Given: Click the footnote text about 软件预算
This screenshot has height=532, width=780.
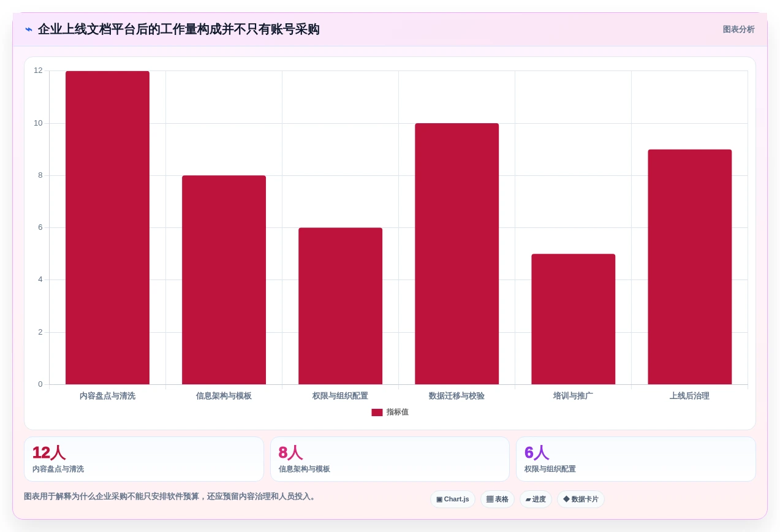Looking at the screenshot, I should pos(170,496).
